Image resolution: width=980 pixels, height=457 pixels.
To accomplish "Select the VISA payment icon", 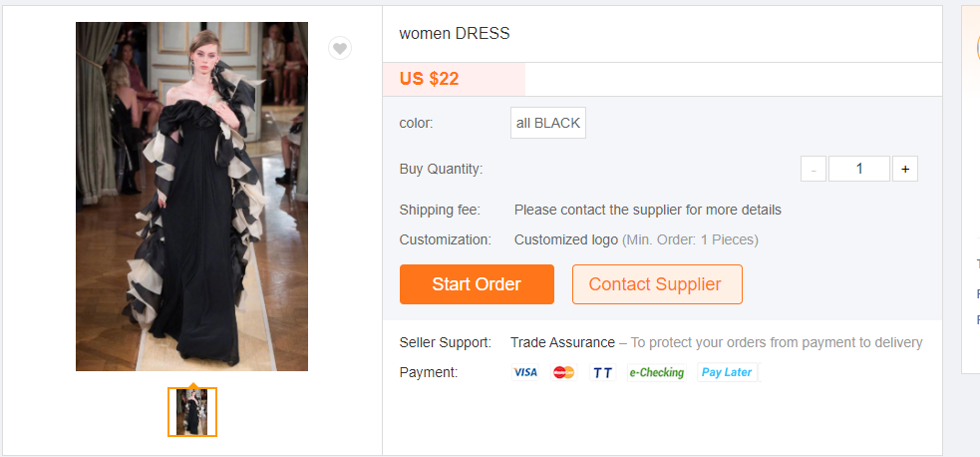I will [525, 372].
